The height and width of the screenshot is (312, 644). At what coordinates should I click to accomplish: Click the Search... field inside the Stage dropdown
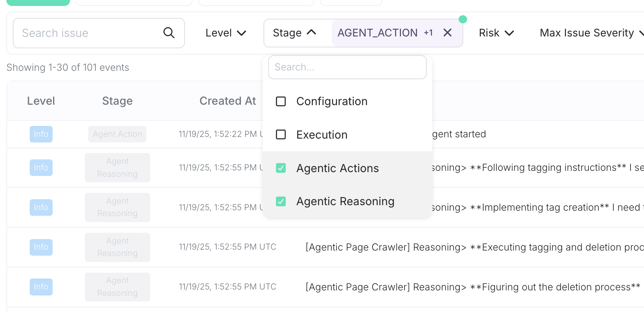coord(347,67)
